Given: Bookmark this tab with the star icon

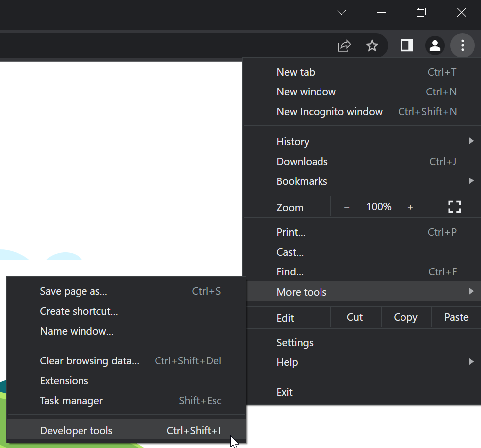Looking at the screenshot, I should (x=372, y=46).
